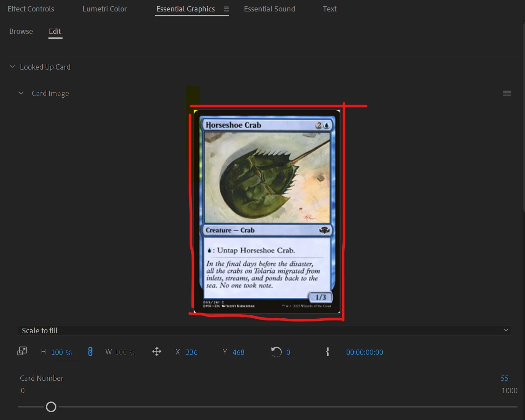Edit the H scale value 100 %
Image resolution: width=525 pixels, height=420 pixels.
[x=62, y=352]
